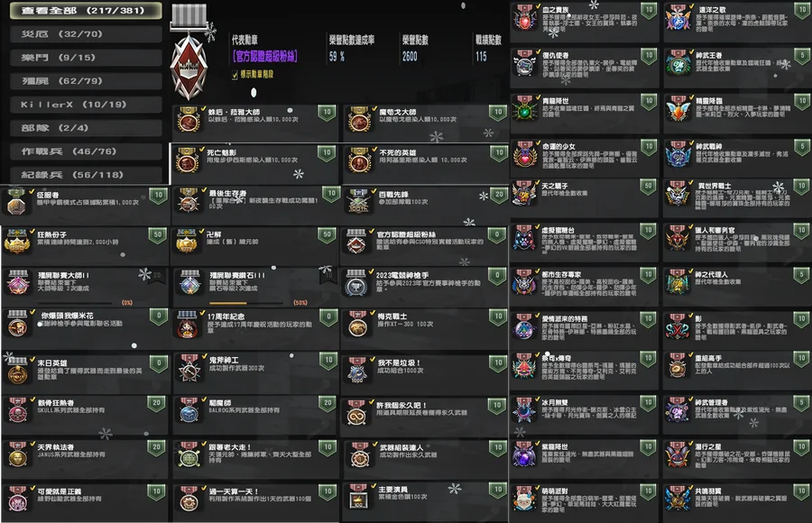Select the 17周年紀念 medal icon
The width and height of the screenshot is (812, 523).
pyautogui.click(x=188, y=325)
